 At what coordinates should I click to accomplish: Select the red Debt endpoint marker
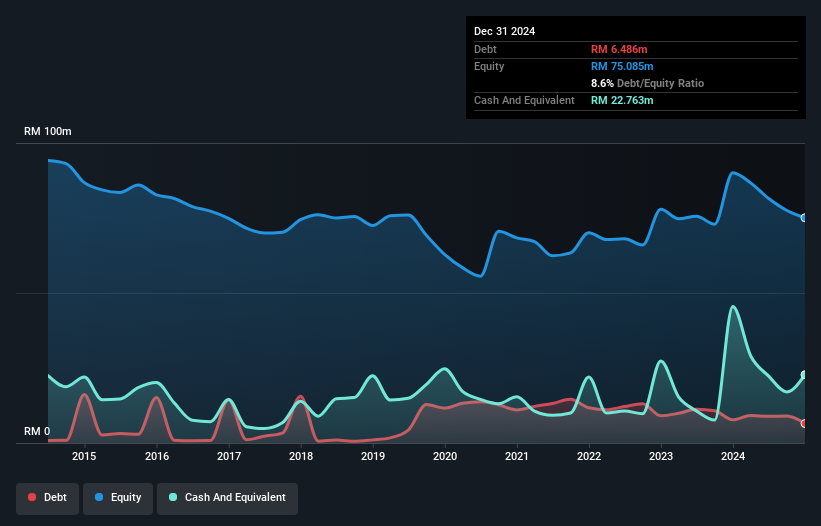tap(804, 423)
